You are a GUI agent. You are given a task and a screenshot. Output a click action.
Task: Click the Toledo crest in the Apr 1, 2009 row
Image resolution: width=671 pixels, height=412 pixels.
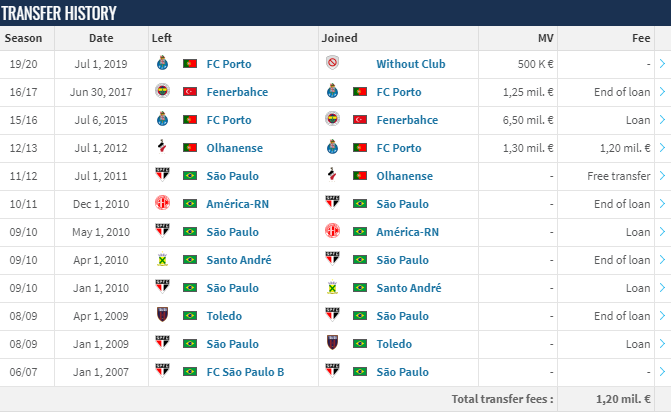click(x=162, y=315)
